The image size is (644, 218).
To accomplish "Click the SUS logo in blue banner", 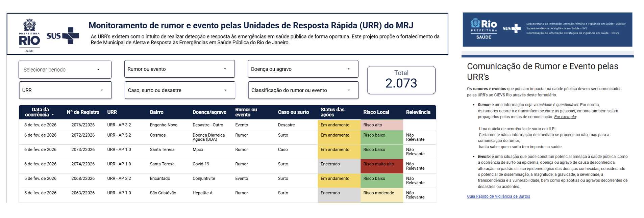I will click(x=512, y=29).
